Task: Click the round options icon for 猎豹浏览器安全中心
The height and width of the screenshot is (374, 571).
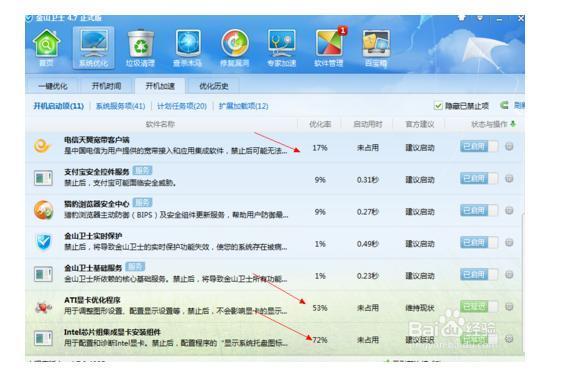Action: (x=509, y=210)
